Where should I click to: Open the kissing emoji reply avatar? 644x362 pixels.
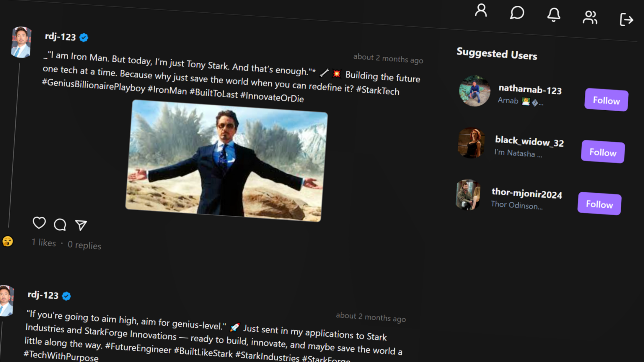coord(8,241)
